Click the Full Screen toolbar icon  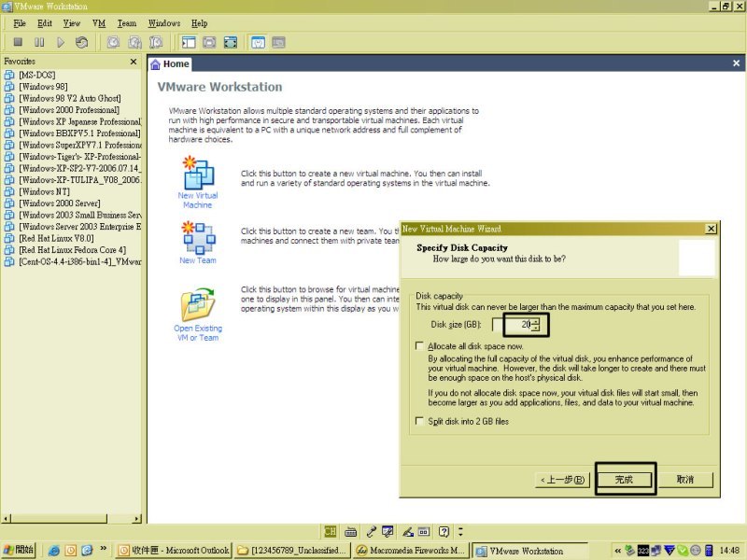click(x=231, y=42)
